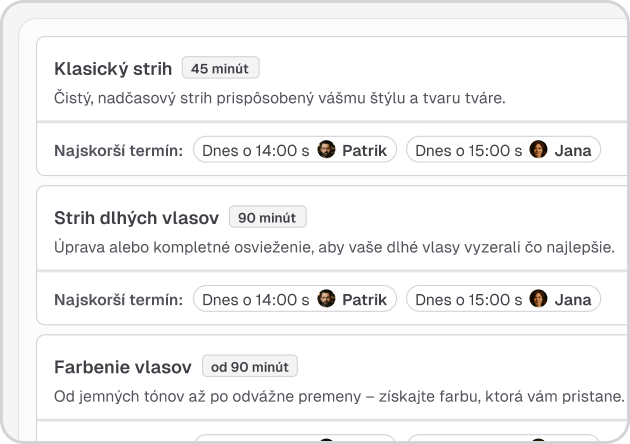Click Patrik's avatar in Strih dlhých vlasov card
This screenshot has height=444, width=630.
tap(326, 299)
